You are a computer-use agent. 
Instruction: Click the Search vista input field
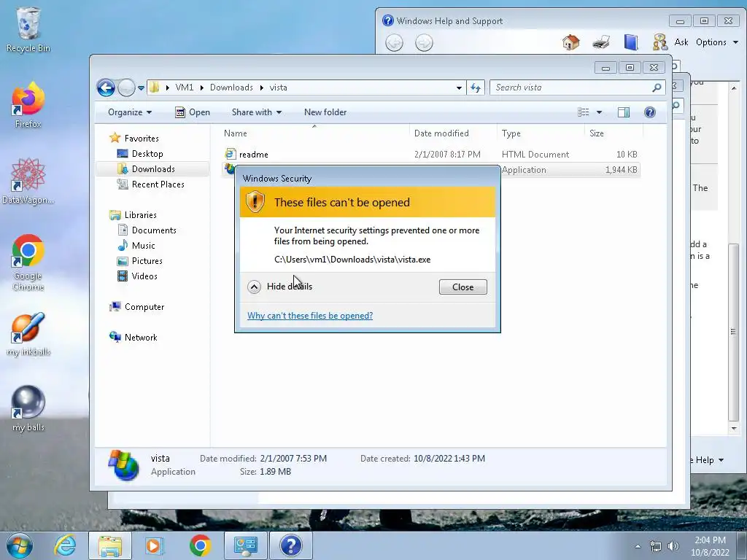click(x=572, y=87)
